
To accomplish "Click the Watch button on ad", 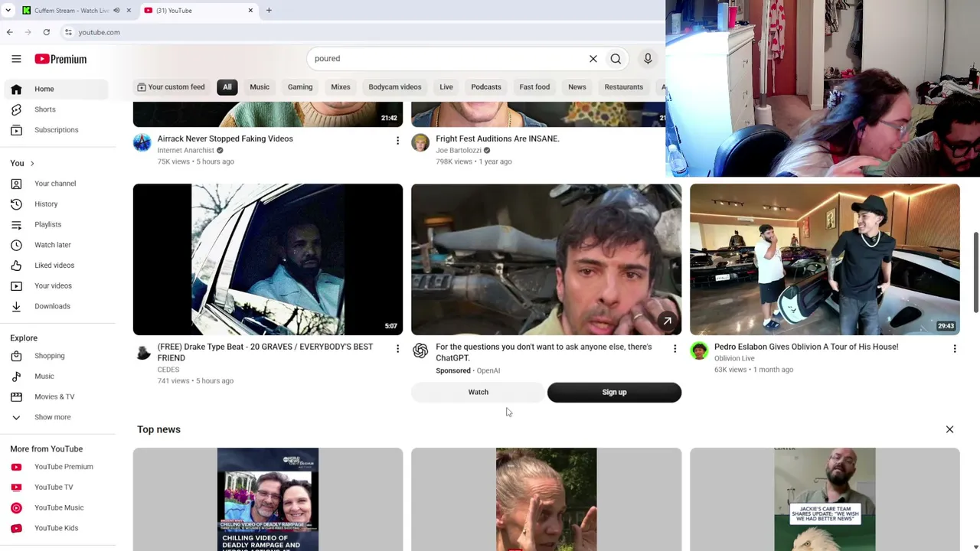I will click(478, 392).
